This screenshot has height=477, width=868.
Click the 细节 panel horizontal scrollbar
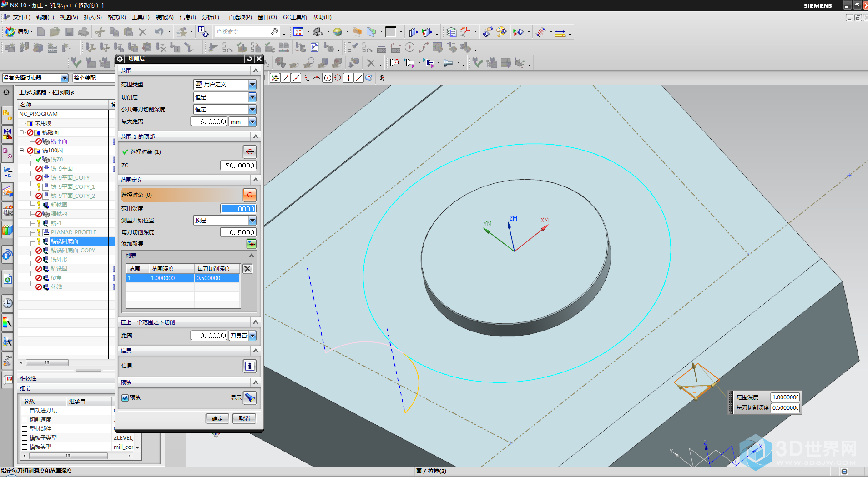pyautogui.click(x=68, y=456)
